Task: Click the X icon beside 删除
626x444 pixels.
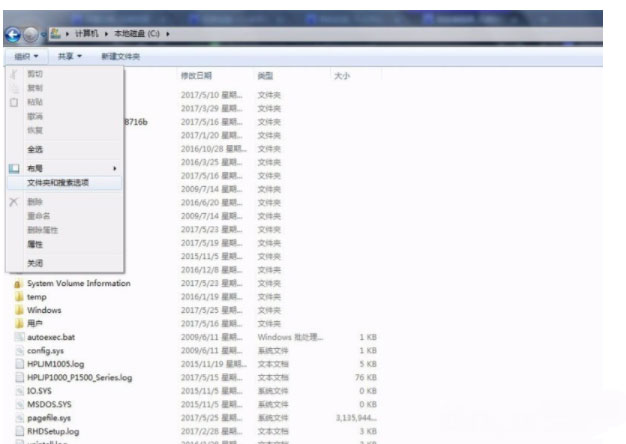Action: 14,202
